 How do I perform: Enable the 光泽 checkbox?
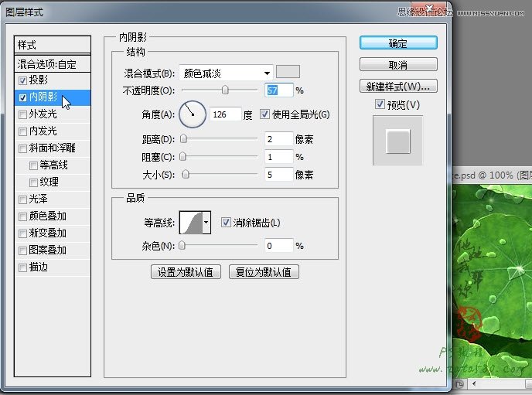point(22,199)
